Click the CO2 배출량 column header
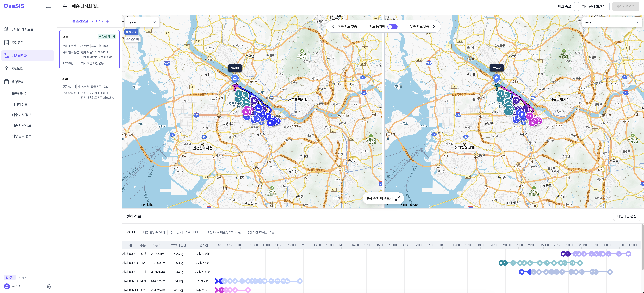644x293 pixels. 178,245
